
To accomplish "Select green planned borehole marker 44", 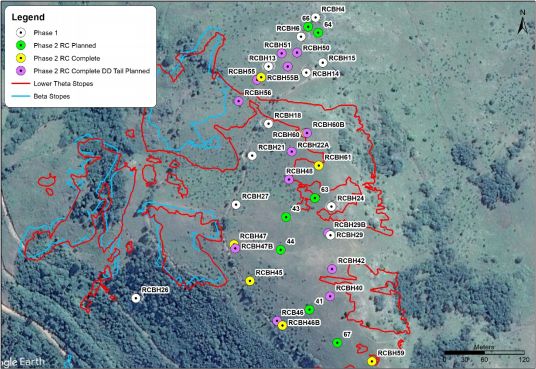I will pyautogui.click(x=281, y=250).
